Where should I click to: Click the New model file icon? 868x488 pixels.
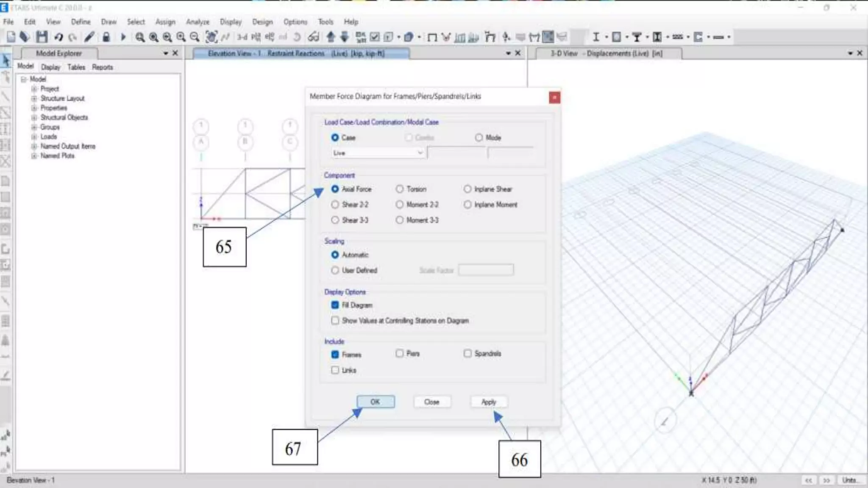click(11, 37)
